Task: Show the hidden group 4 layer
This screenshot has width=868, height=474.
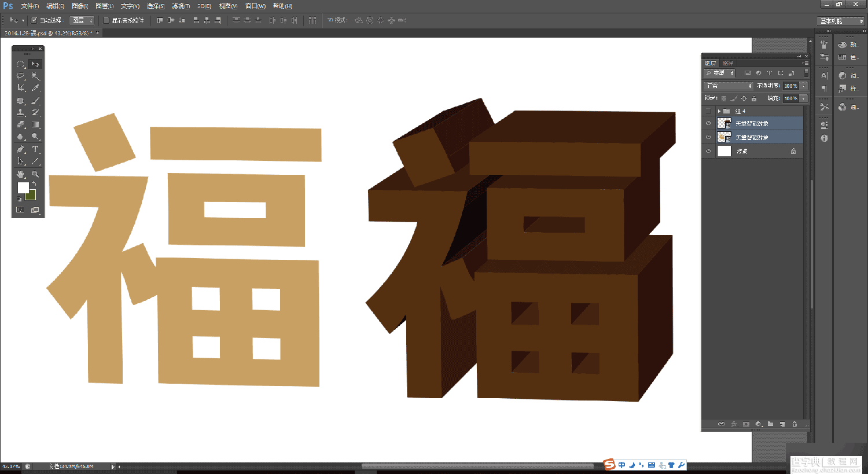Action: pyautogui.click(x=708, y=111)
